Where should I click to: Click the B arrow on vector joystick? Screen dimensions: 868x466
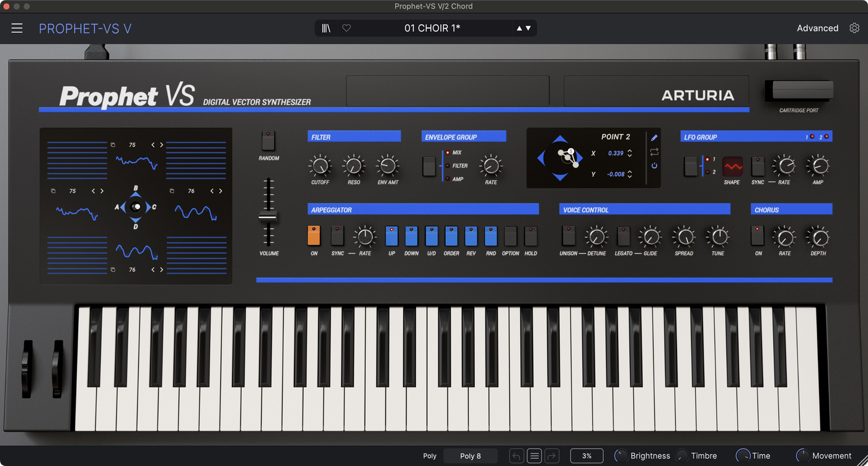tap(136, 195)
